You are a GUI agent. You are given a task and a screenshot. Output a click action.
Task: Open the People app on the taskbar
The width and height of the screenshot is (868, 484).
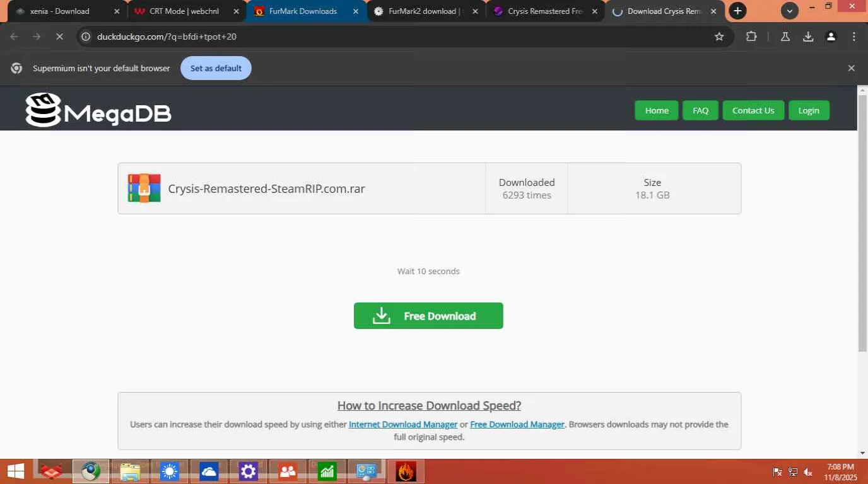tap(288, 471)
